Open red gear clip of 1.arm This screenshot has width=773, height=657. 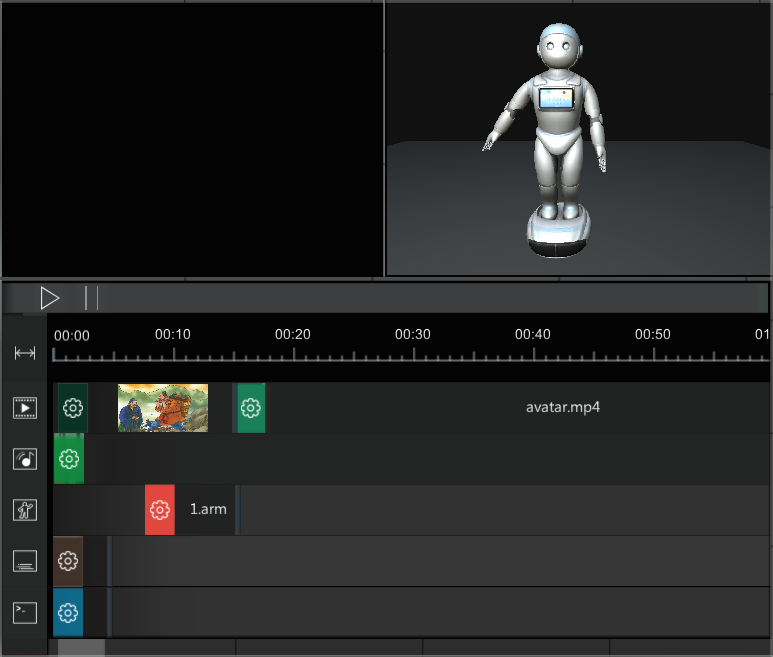click(160, 510)
